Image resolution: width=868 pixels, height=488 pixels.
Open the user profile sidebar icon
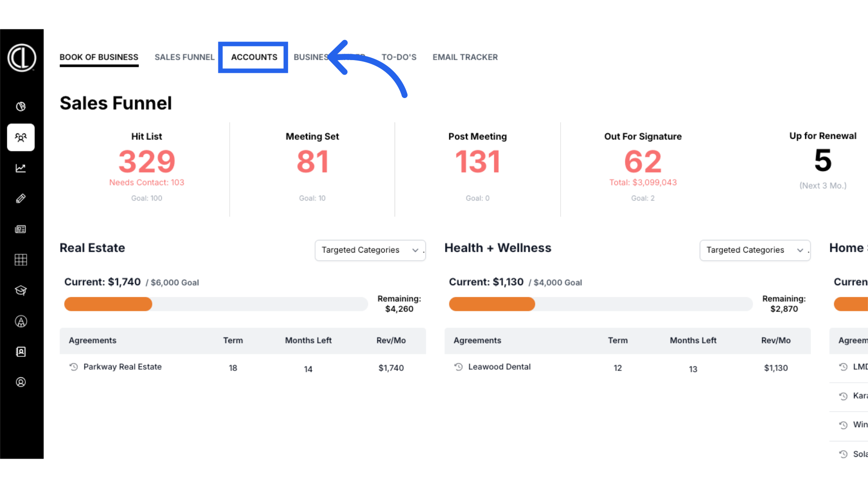[x=21, y=382]
